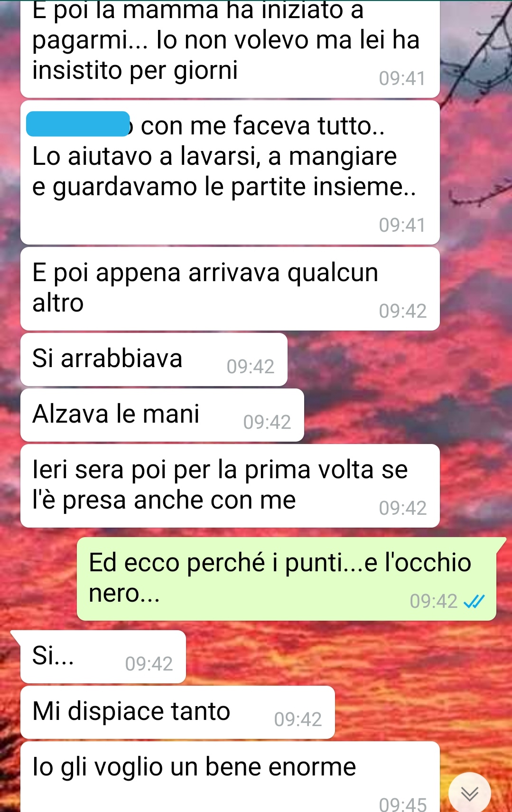Tap the blue double-check read receipt

point(474,602)
